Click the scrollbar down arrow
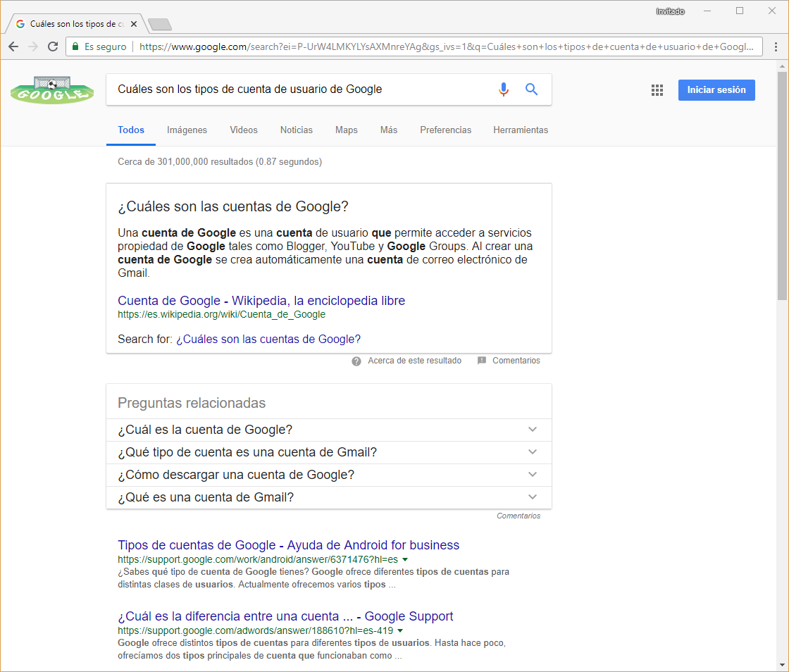The image size is (789, 672). click(x=783, y=666)
